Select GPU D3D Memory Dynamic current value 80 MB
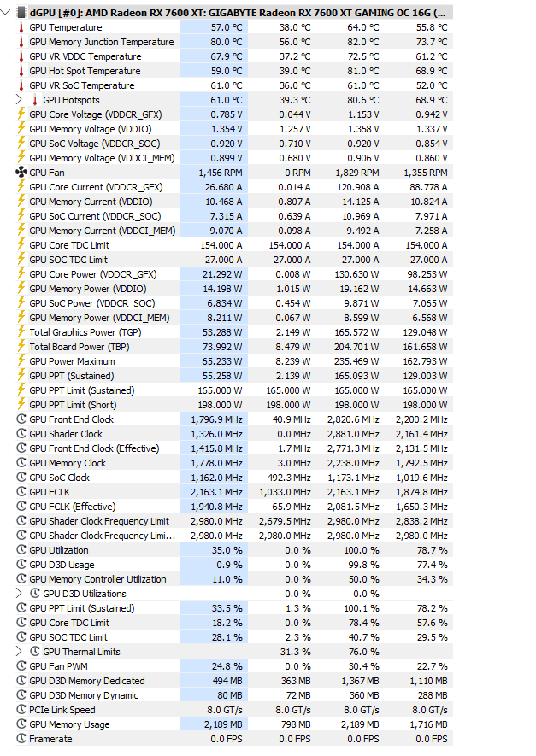Screen dimensions: 536x756 coord(230,695)
